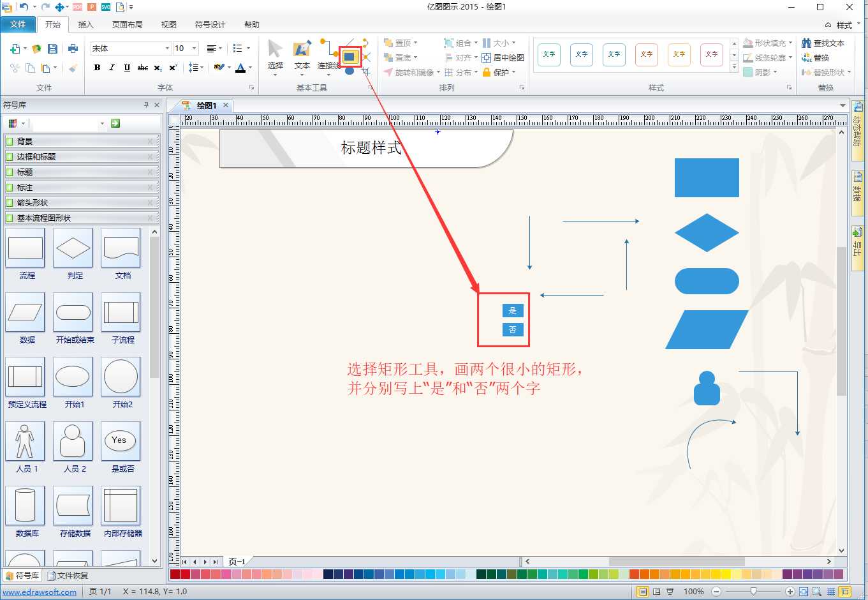The height and width of the screenshot is (600, 868).
Task: Add the Process (流程) shape from library
Action: click(26, 248)
